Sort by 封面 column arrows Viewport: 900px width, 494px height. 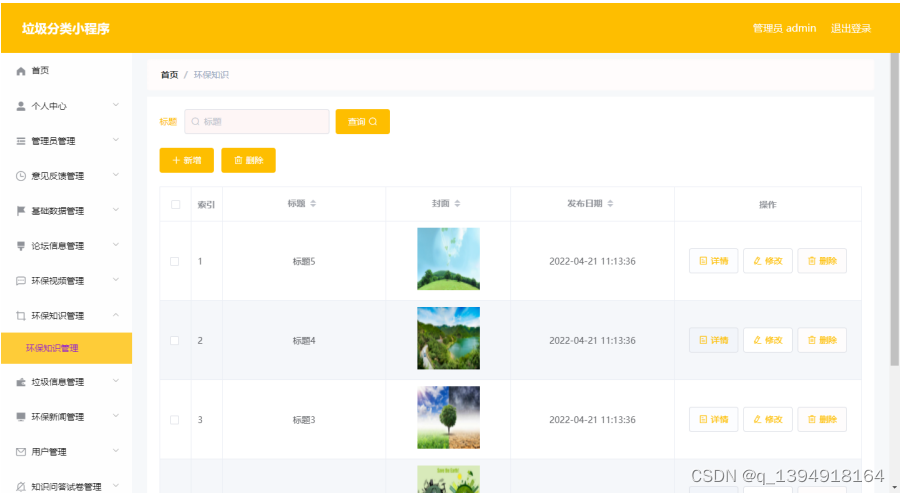click(457, 204)
